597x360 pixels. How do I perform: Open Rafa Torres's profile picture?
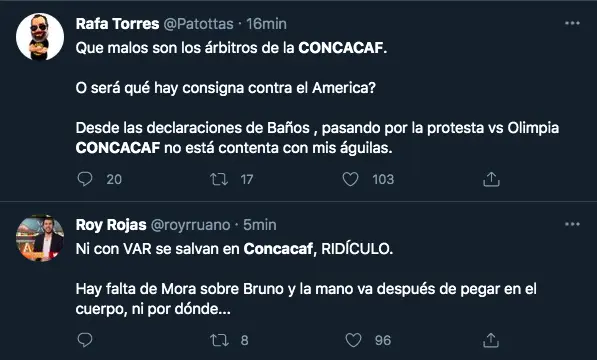pos(40,37)
